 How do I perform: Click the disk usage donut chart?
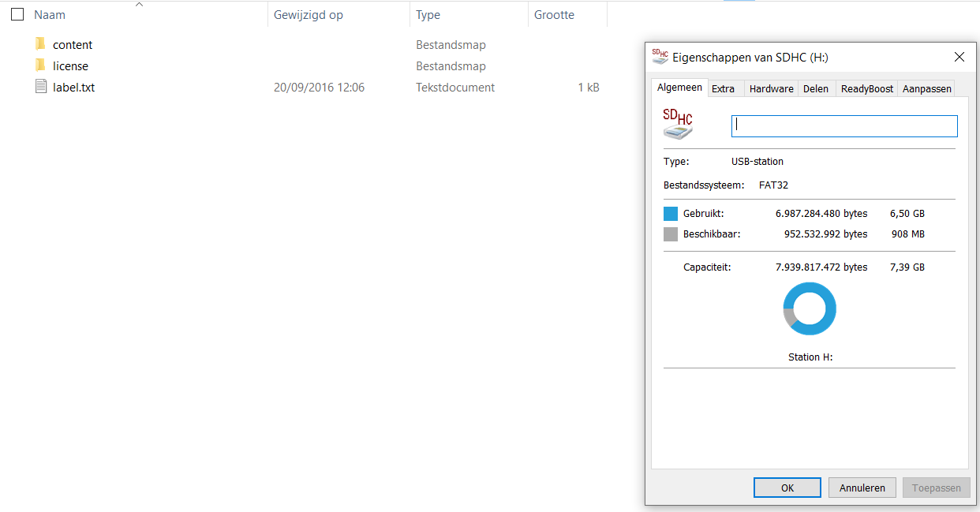click(x=810, y=308)
